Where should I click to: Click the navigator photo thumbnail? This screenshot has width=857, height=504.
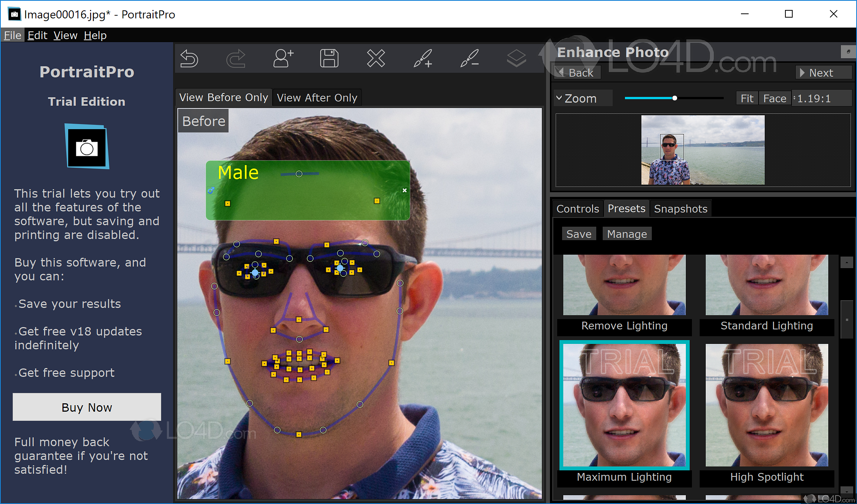pos(703,150)
